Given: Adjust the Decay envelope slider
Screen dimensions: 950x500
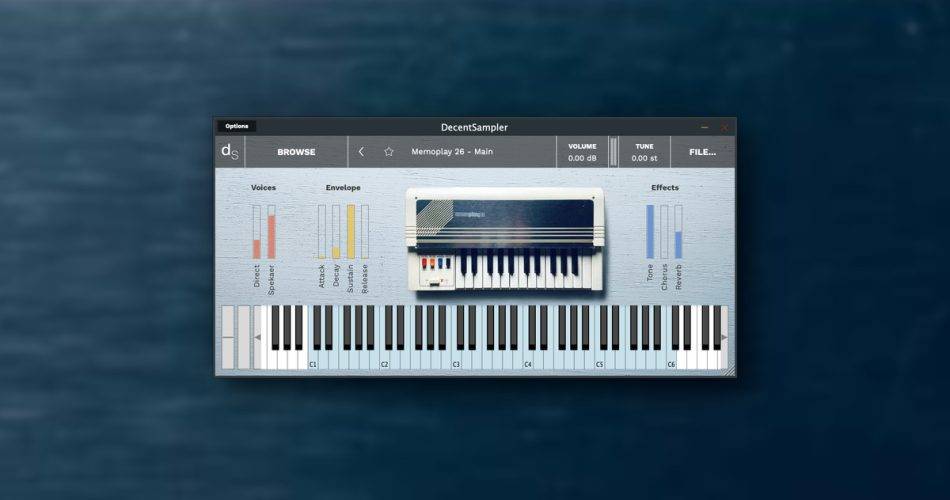Looking at the screenshot, I should (336, 232).
